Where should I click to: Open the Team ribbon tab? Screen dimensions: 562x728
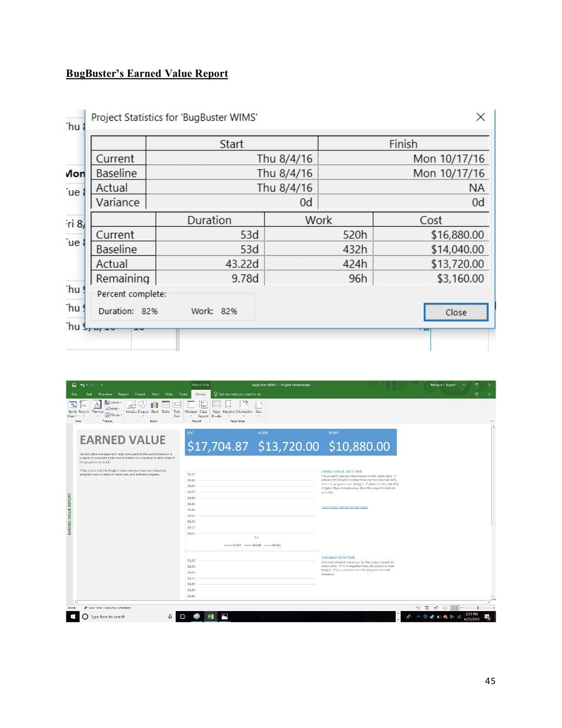(183, 394)
